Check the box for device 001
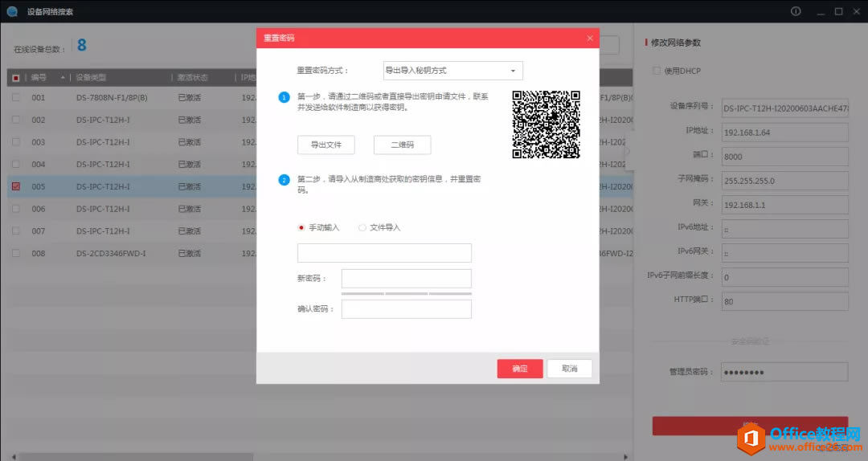This screenshot has height=461, width=868. pos(16,97)
